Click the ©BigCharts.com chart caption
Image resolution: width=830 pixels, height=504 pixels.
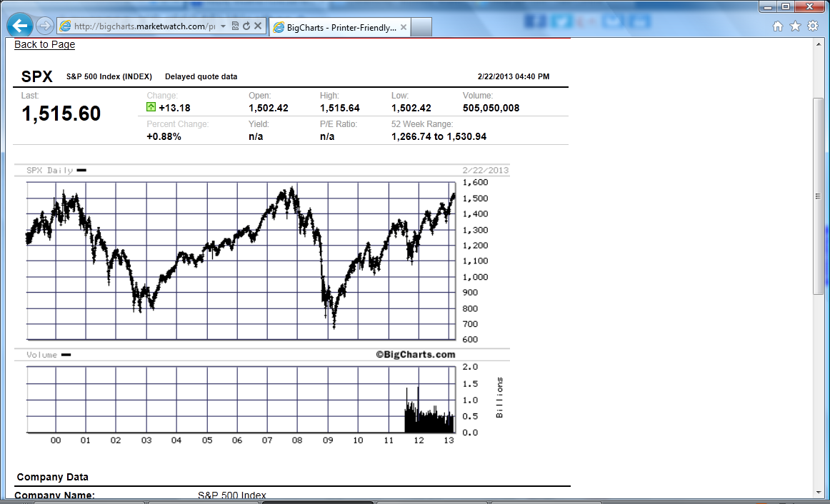416,354
